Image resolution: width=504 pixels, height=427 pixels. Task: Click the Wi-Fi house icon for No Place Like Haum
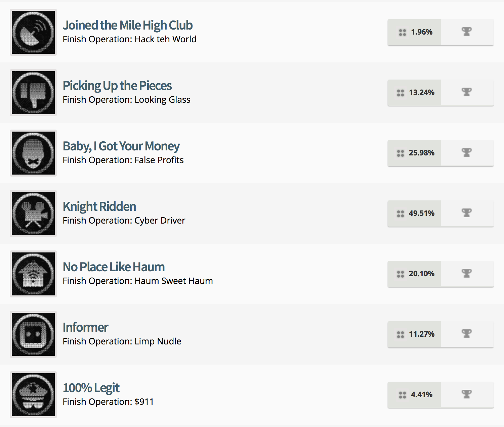[33, 274]
